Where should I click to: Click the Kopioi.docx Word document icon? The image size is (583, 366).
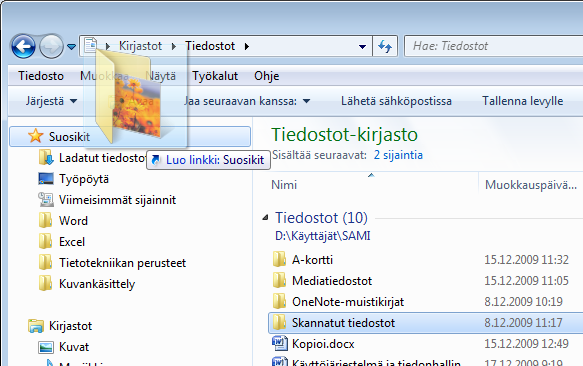tap(280, 343)
